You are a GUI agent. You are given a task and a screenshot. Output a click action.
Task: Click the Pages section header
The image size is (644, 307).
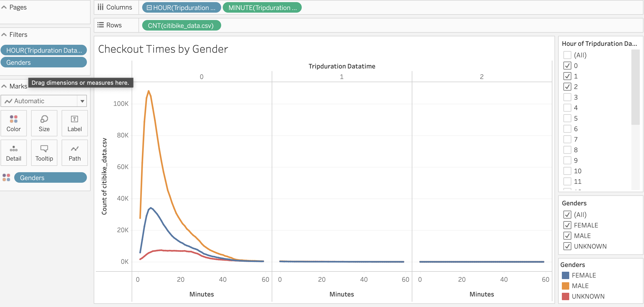click(18, 7)
